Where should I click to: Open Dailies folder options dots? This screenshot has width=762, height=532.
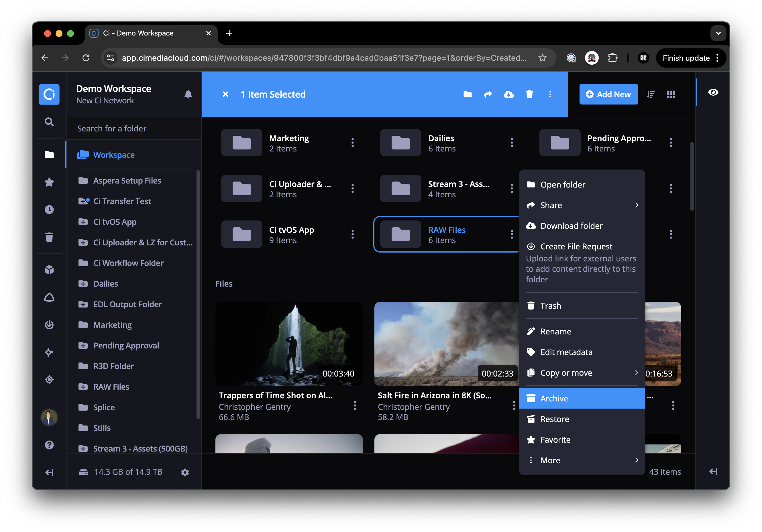point(512,143)
